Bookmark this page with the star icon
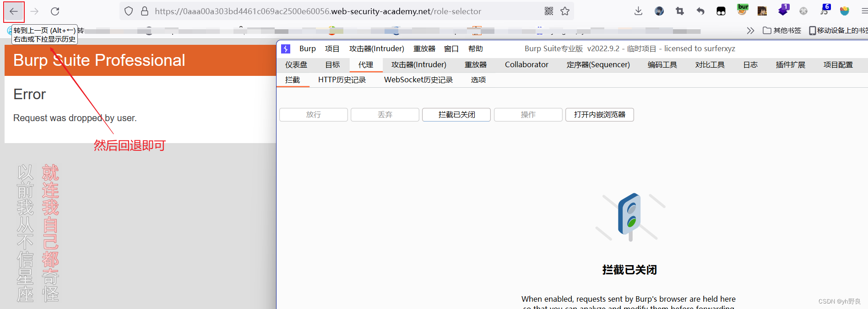The width and height of the screenshot is (868, 309). [565, 11]
